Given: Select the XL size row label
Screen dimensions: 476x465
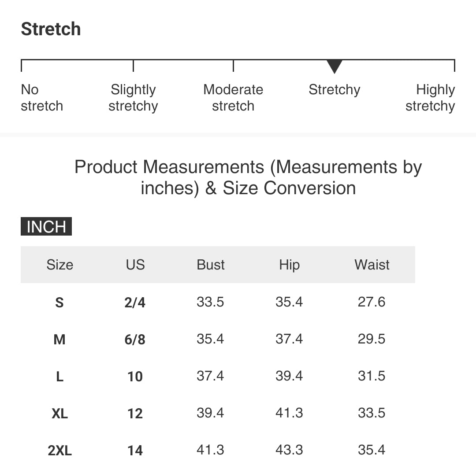Looking at the screenshot, I should (60, 413).
